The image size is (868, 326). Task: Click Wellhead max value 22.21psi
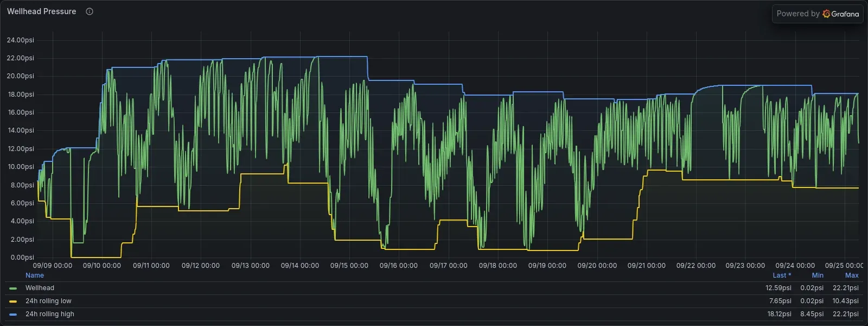[846, 288]
